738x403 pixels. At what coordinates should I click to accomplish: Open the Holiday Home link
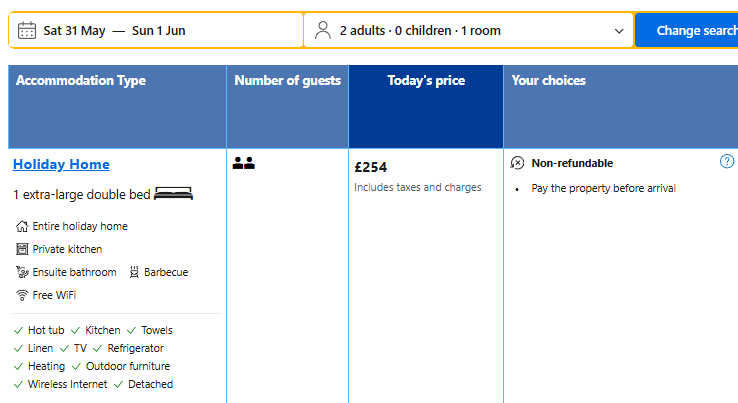tap(61, 165)
